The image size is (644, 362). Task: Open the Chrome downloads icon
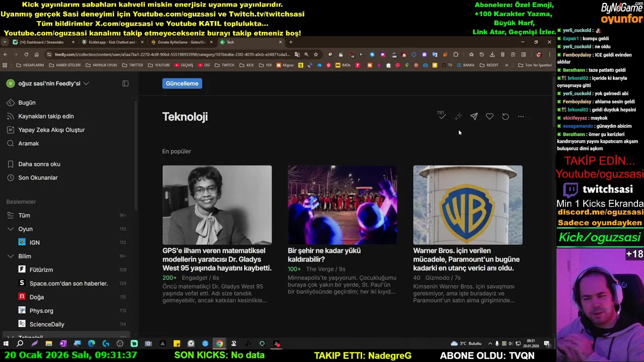[x=492, y=54]
